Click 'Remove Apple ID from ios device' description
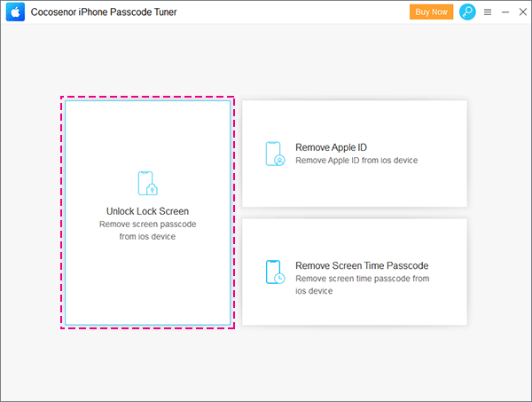The width and height of the screenshot is (532, 402). (x=356, y=161)
